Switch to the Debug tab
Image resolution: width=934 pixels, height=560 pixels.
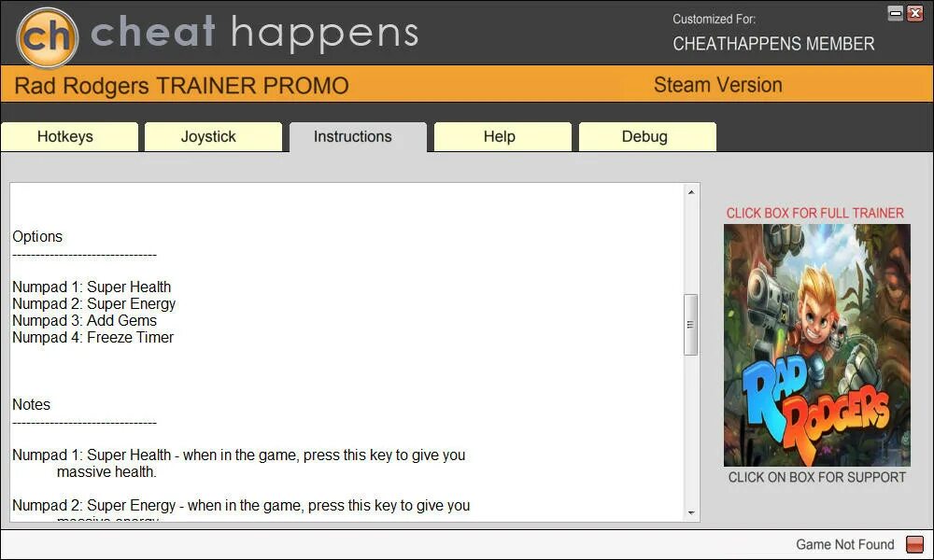(x=647, y=137)
